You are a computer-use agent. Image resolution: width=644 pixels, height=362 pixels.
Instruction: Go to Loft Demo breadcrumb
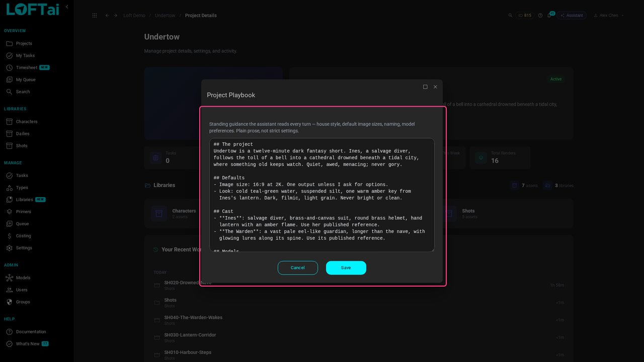point(134,16)
